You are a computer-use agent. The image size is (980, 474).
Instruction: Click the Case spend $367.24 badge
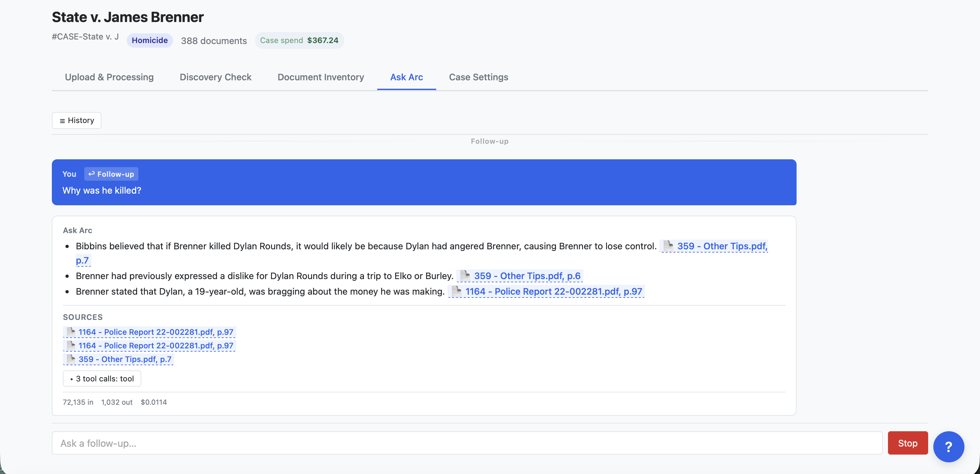tap(299, 40)
